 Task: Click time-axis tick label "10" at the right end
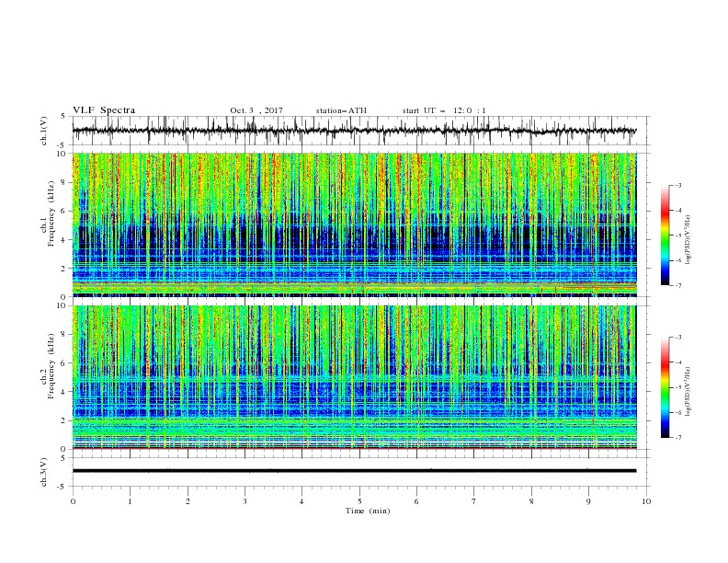click(646, 501)
